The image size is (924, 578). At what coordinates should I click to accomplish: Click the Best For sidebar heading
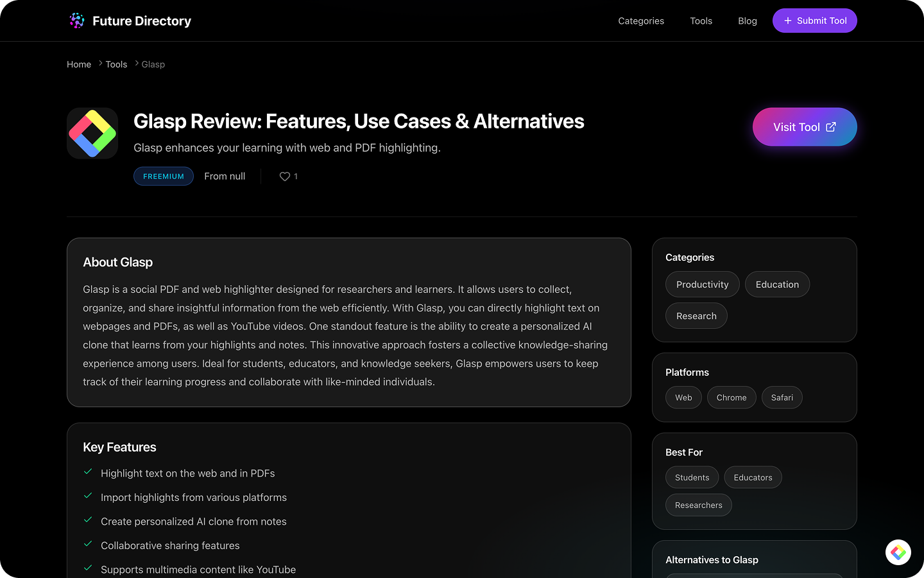684,452
